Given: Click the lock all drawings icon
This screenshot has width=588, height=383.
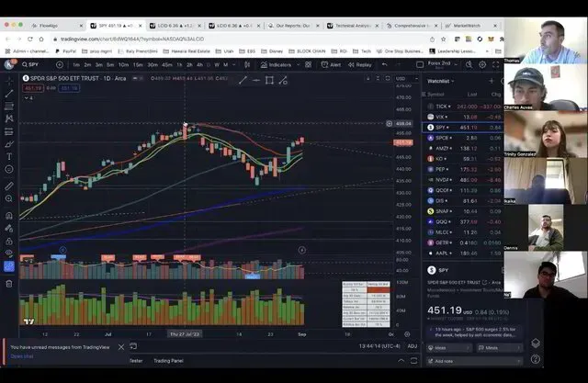Looking at the screenshot, I should pos(9,242).
